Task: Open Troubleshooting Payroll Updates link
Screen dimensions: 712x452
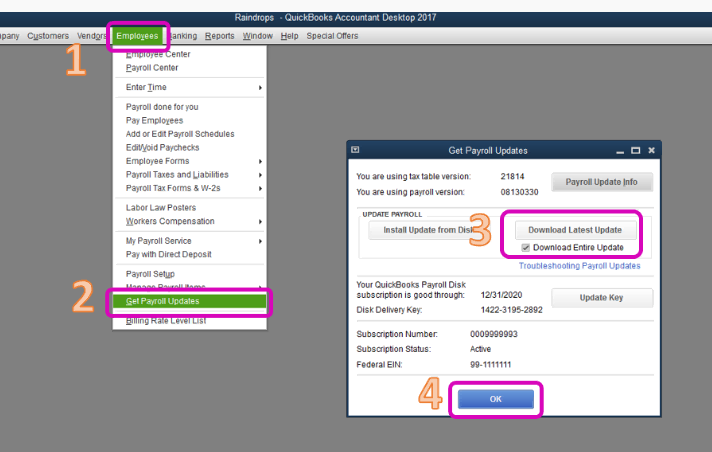Action: pos(579,266)
